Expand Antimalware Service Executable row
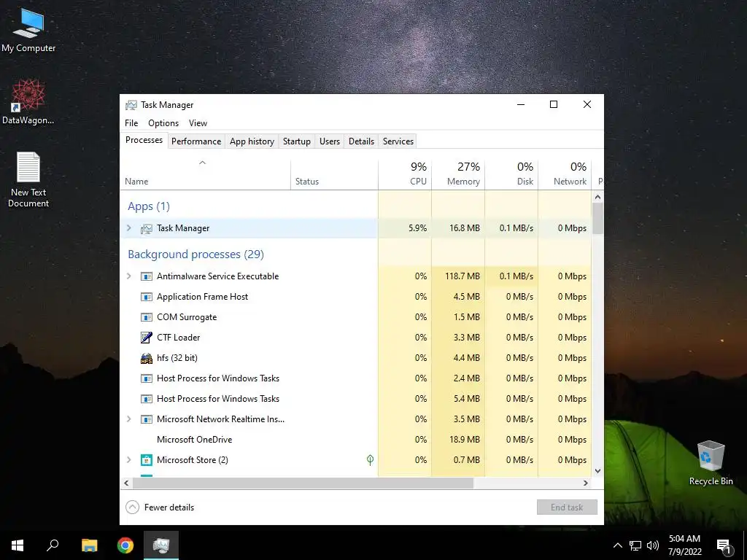Image resolution: width=747 pixels, height=560 pixels. pos(128,276)
